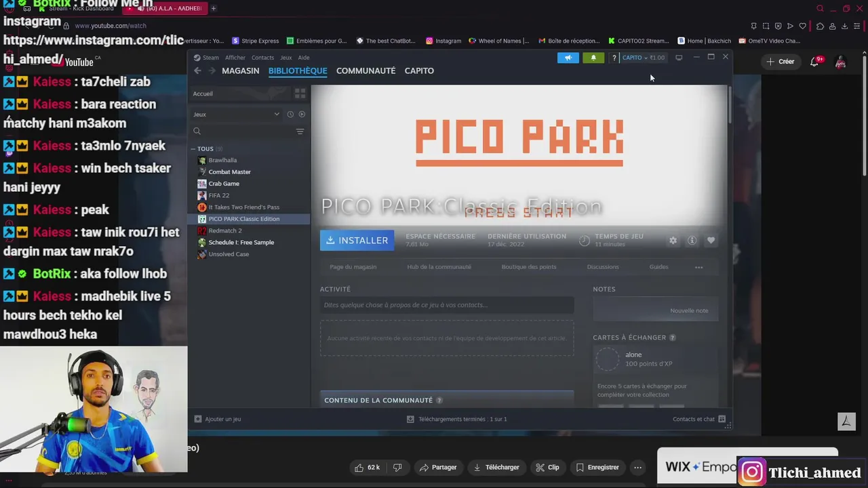
Task: Open PICO PARK game info icon
Action: tap(692, 241)
